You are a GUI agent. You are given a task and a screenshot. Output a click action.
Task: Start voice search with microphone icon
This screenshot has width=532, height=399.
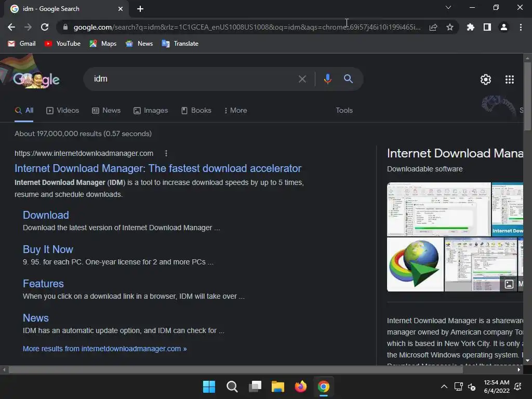pyautogui.click(x=327, y=79)
